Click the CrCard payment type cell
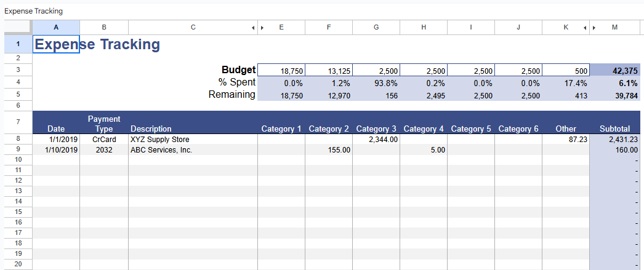Viewport: 644px width, 270px height. [104, 140]
